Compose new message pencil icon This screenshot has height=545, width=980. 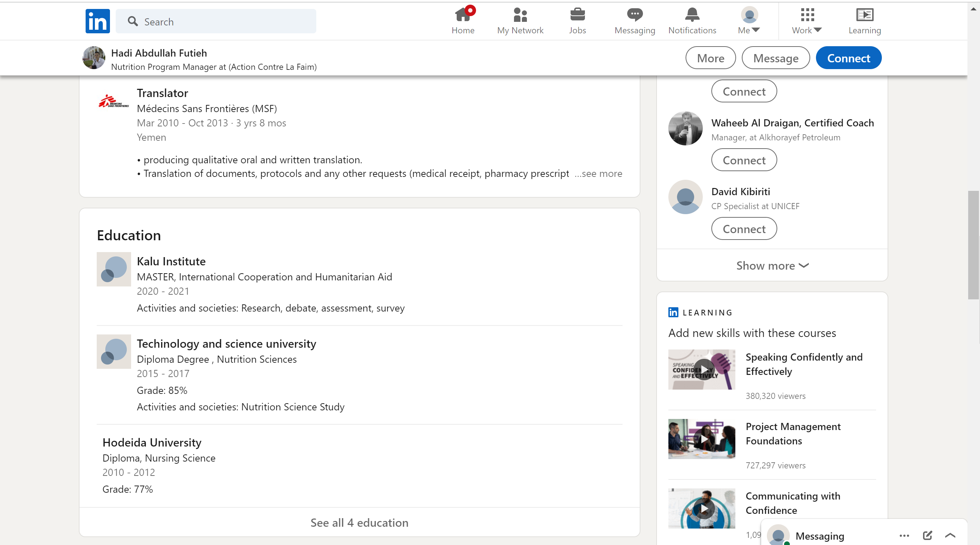pyautogui.click(x=927, y=535)
